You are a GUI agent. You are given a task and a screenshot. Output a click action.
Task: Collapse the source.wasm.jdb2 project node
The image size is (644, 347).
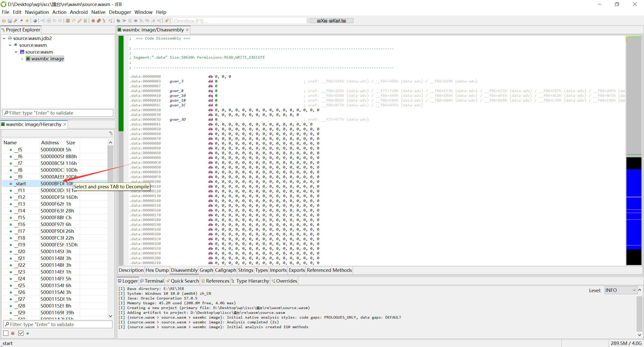4,38
